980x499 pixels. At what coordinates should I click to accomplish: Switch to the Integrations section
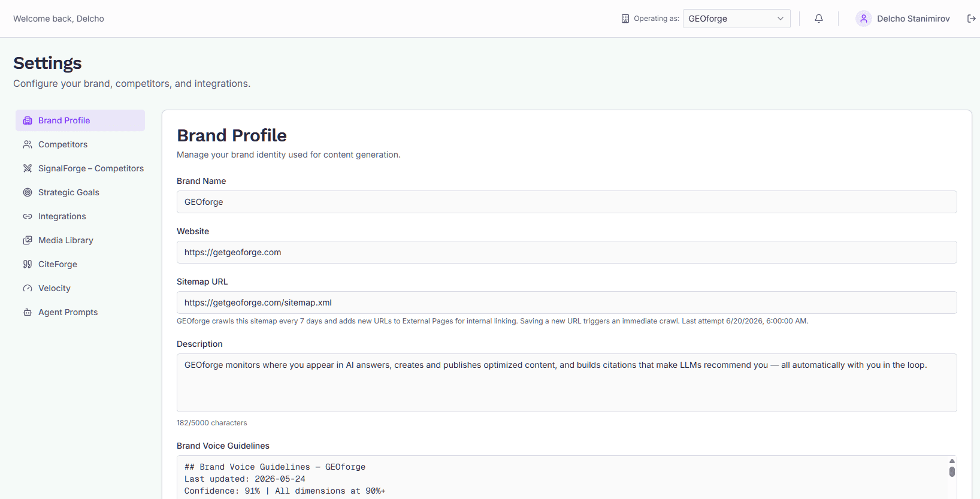coord(80,216)
